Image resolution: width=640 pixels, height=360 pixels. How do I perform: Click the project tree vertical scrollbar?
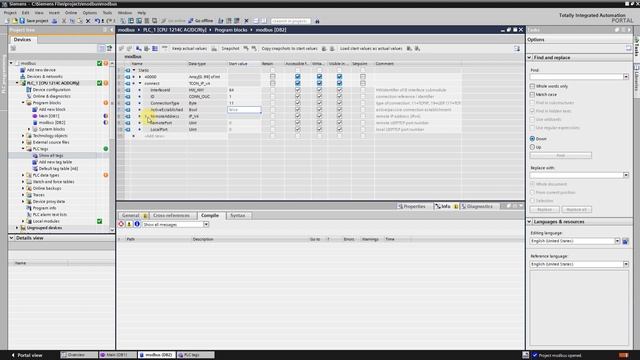[x=112, y=147]
